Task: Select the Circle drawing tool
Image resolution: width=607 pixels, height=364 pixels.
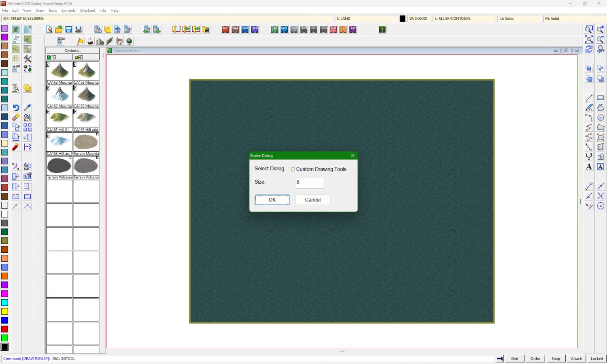Action: [601, 117]
